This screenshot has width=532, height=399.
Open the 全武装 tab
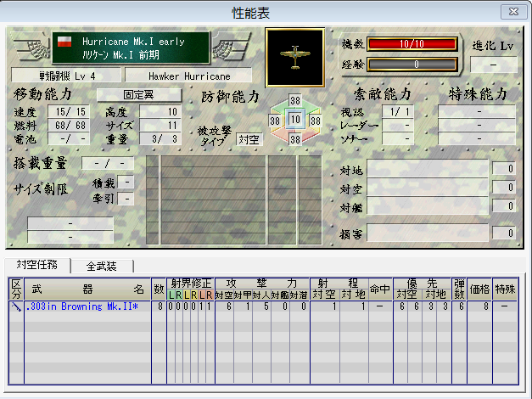102,266
